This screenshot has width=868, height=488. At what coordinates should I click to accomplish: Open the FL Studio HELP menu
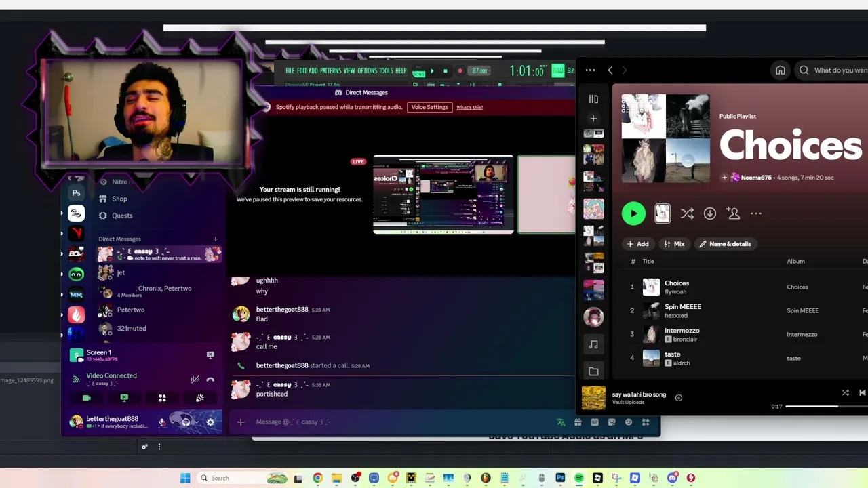pyautogui.click(x=401, y=70)
